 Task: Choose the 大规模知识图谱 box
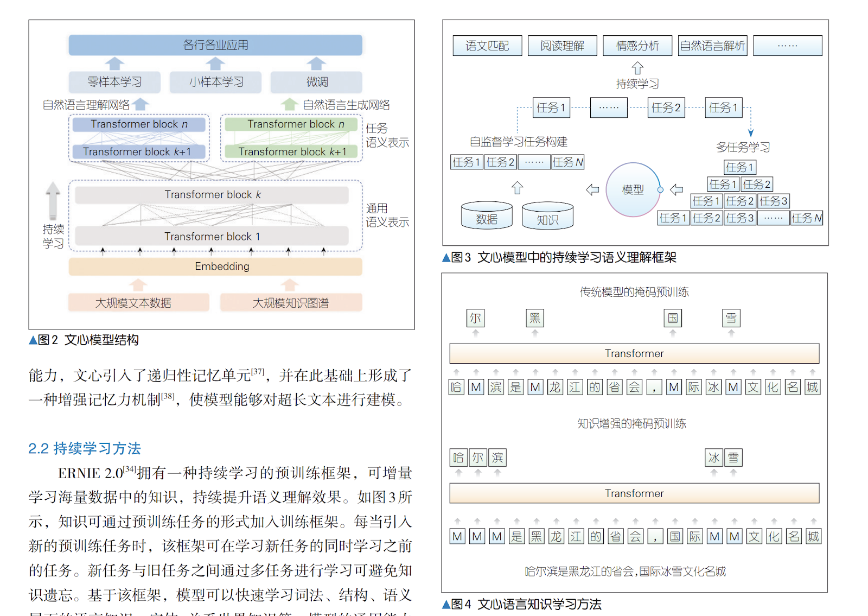point(291,303)
